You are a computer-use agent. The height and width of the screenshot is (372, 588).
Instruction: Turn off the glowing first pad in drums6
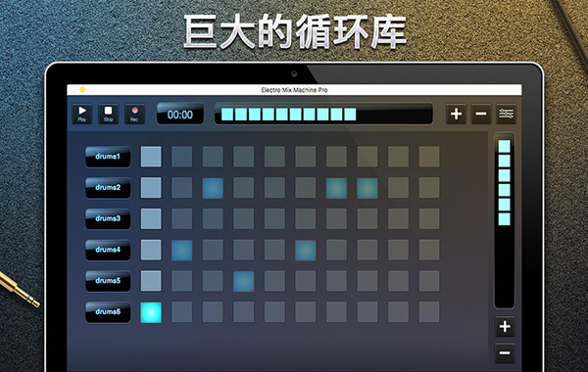(x=151, y=312)
